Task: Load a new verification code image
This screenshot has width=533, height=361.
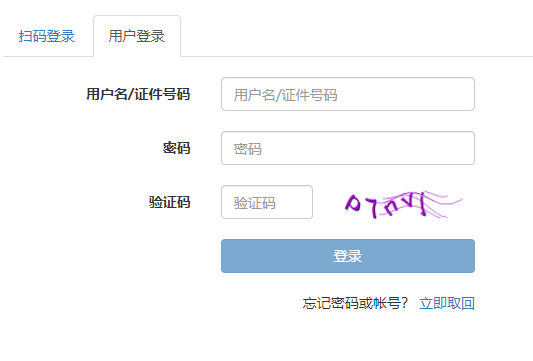Action: coord(403,204)
